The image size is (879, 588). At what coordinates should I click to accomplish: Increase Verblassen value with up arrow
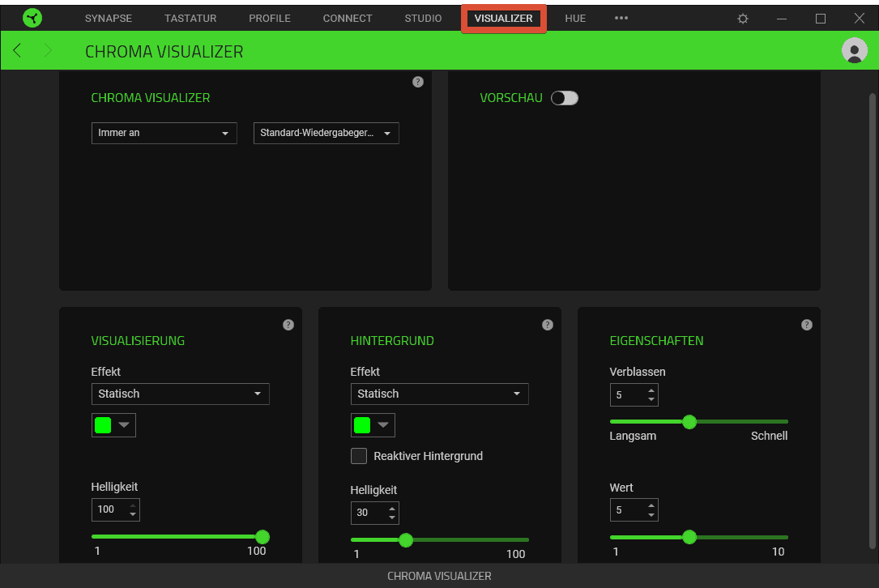point(651,390)
